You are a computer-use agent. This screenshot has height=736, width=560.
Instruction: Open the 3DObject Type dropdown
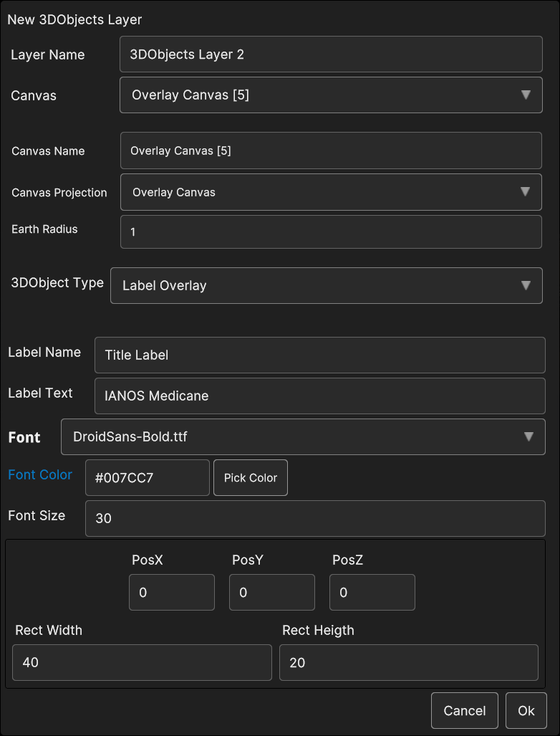(326, 285)
